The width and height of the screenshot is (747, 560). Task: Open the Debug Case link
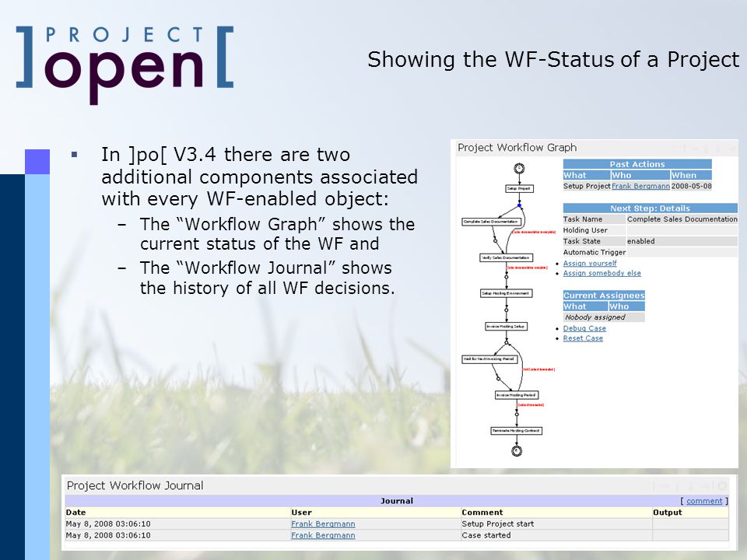tap(584, 328)
